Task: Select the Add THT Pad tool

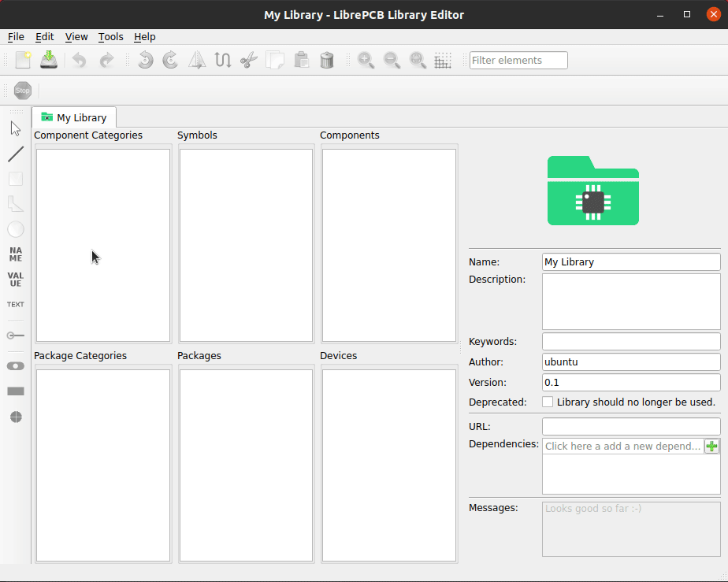Action: 16,366
